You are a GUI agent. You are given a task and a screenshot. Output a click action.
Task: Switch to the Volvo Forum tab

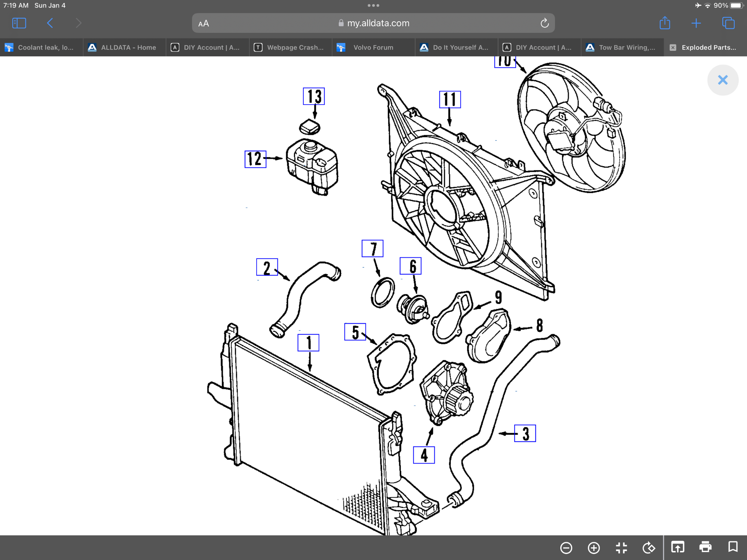click(373, 47)
